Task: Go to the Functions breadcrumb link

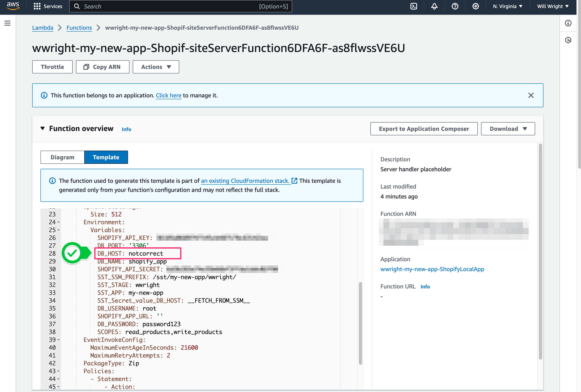Action: pos(79,28)
